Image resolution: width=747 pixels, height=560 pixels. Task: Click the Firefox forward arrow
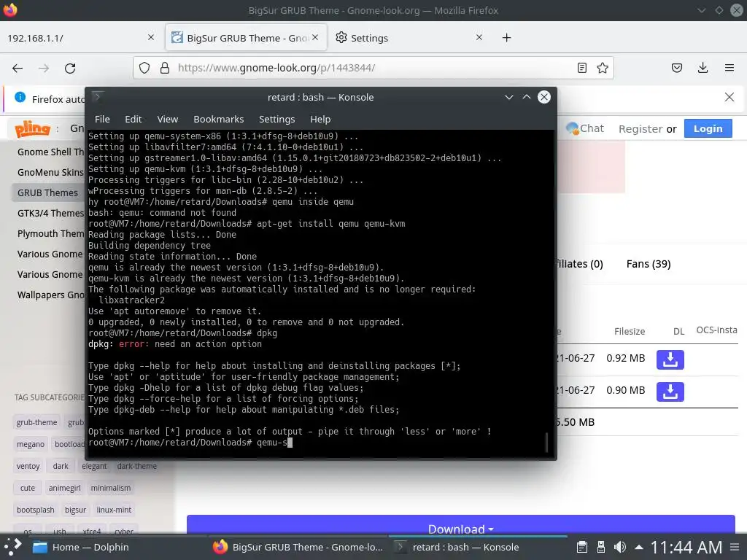(x=44, y=68)
